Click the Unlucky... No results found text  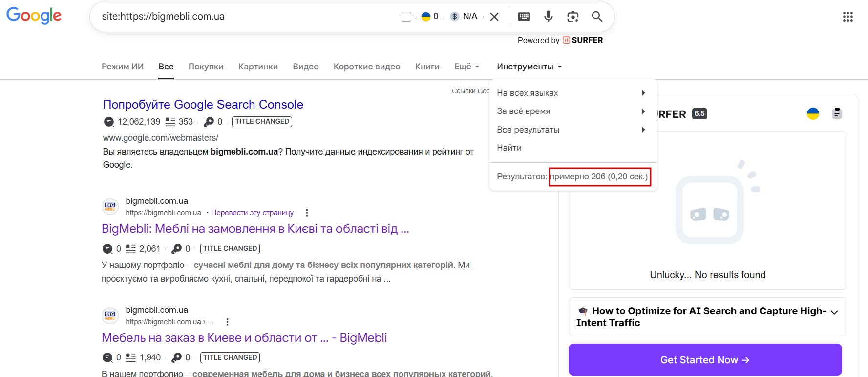click(x=708, y=275)
